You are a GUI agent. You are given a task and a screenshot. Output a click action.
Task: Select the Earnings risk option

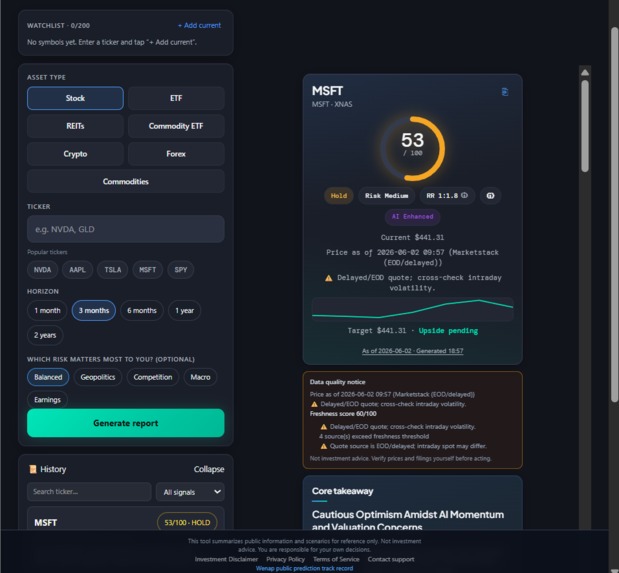coord(47,400)
